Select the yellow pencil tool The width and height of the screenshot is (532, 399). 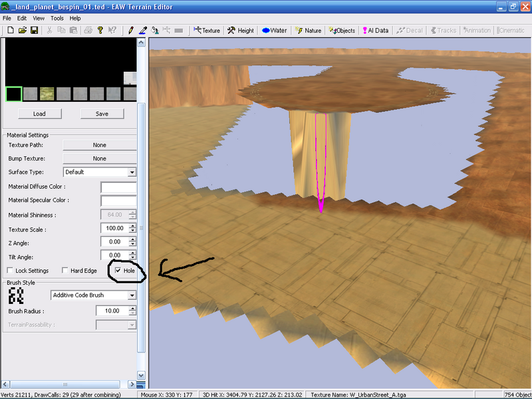[130, 30]
